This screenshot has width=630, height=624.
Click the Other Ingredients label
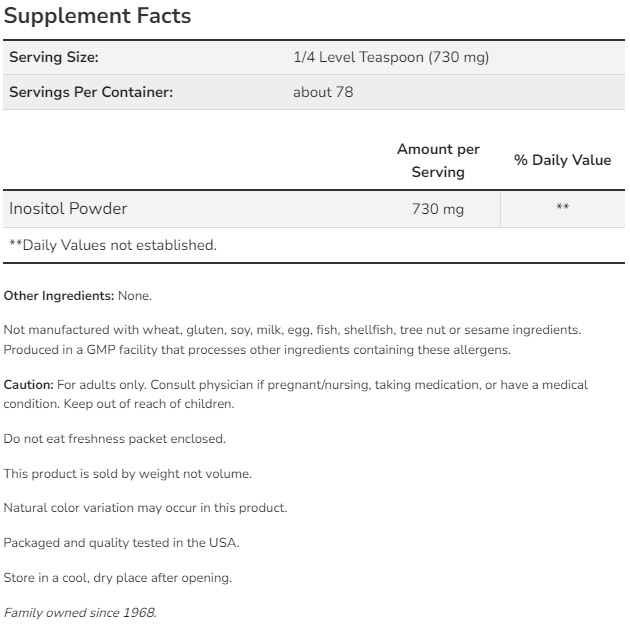[x=59, y=296]
